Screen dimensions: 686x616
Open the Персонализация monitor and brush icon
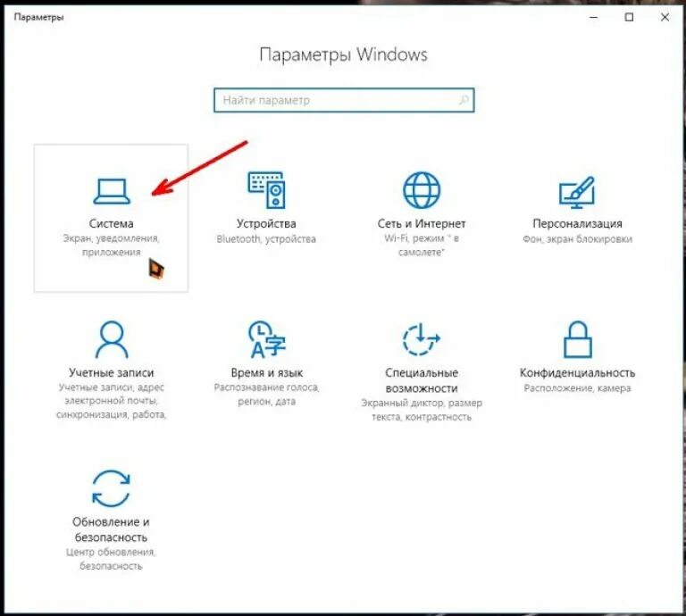pyautogui.click(x=577, y=192)
